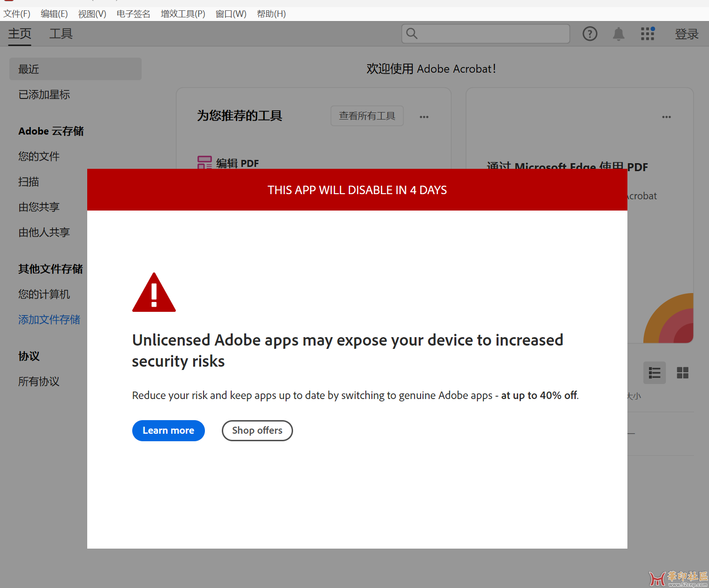Screen dimensions: 709x588
Task: Click 登录 to sign in
Action: coord(687,34)
